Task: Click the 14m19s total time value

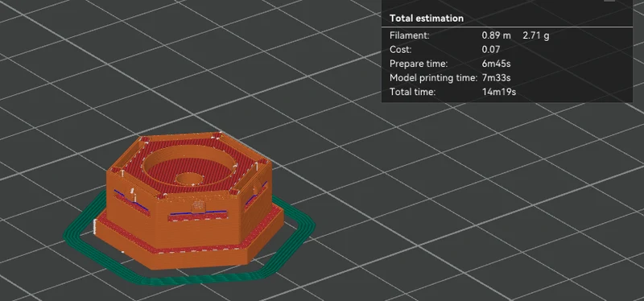Action: click(x=499, y=92)
